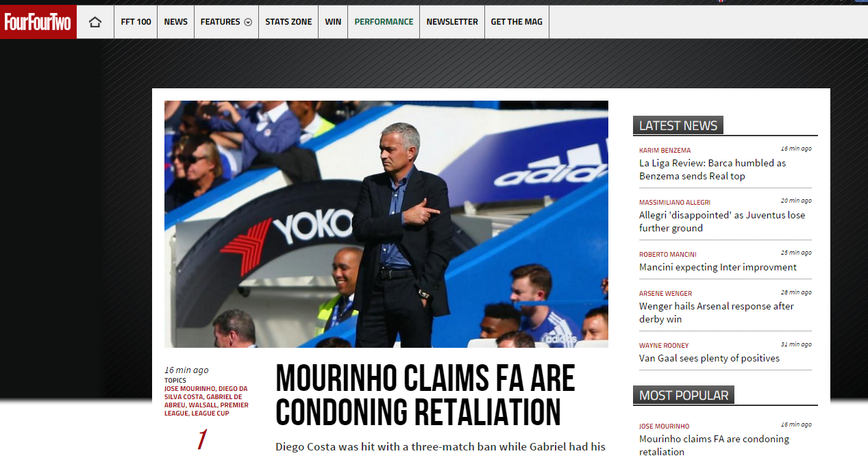Open the Mourinho main article photo
The height and width of the screenshot is (458, 868).
(x=386, y=224)
